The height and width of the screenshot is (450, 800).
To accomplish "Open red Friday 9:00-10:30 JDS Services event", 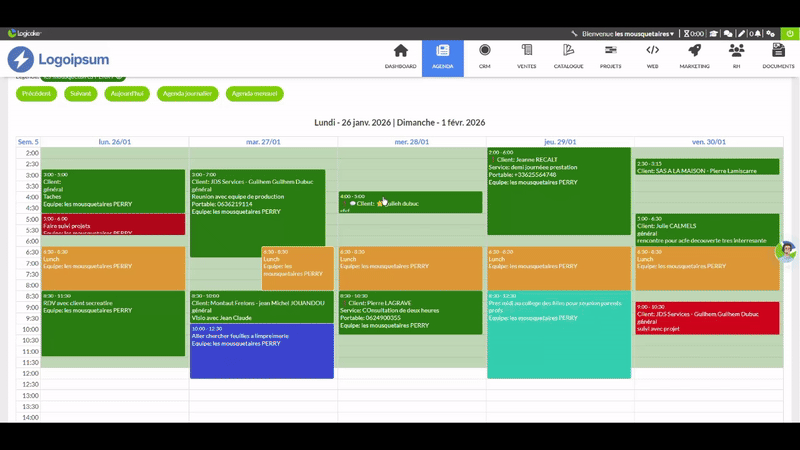I will point(707,318).
